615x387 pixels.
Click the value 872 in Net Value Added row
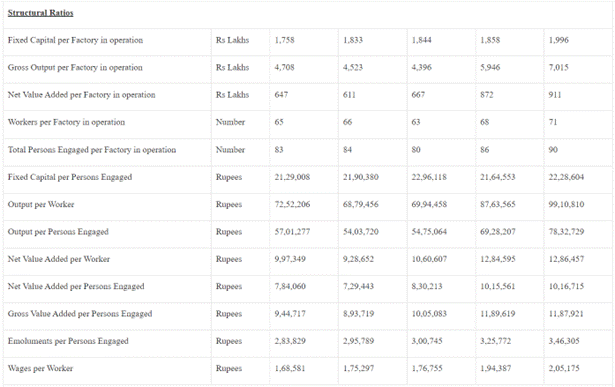tap(487, 95)
